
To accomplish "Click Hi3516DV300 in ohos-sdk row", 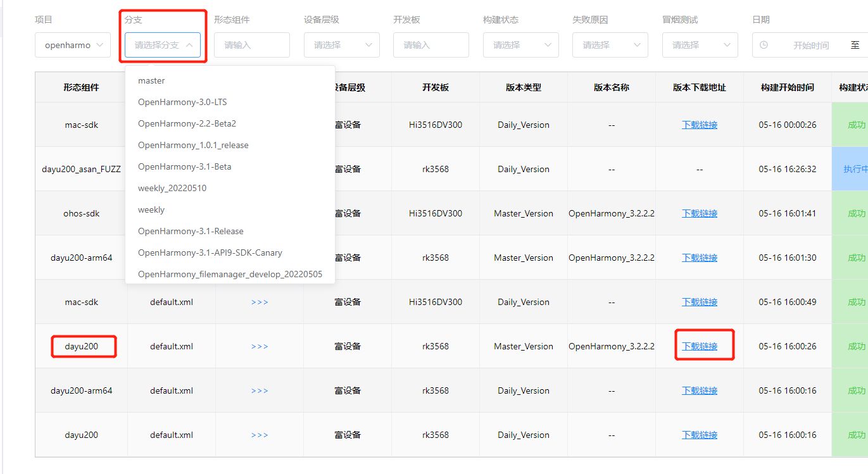I will click(436, 213).
